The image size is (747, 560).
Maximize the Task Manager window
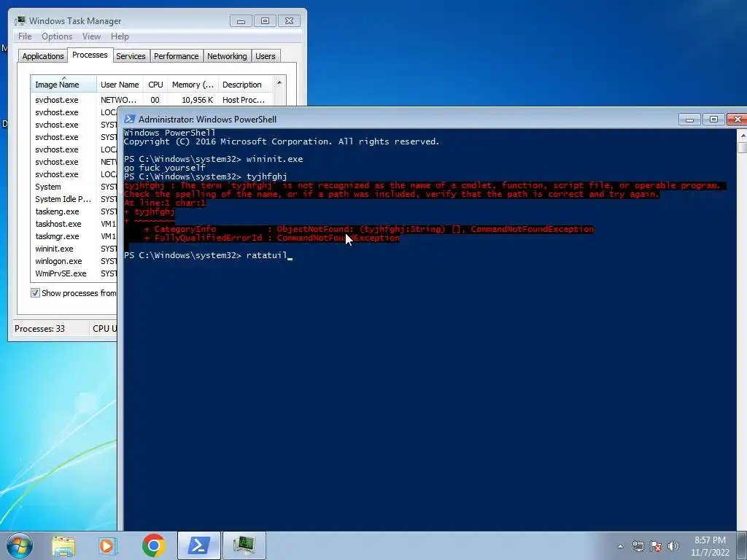pyautogui.click(x=265, y=21)
